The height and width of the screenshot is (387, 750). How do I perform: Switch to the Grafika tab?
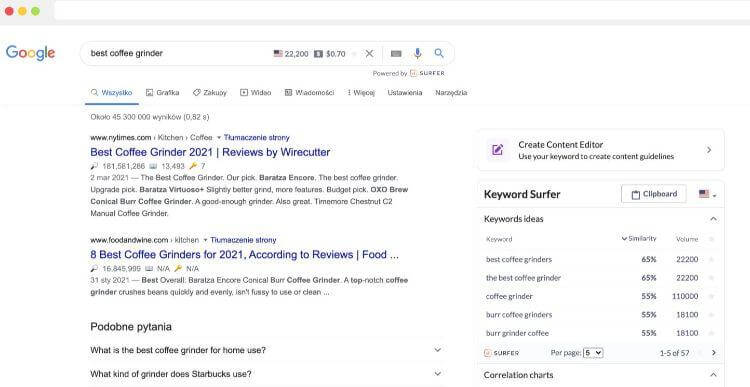(163, 93)
